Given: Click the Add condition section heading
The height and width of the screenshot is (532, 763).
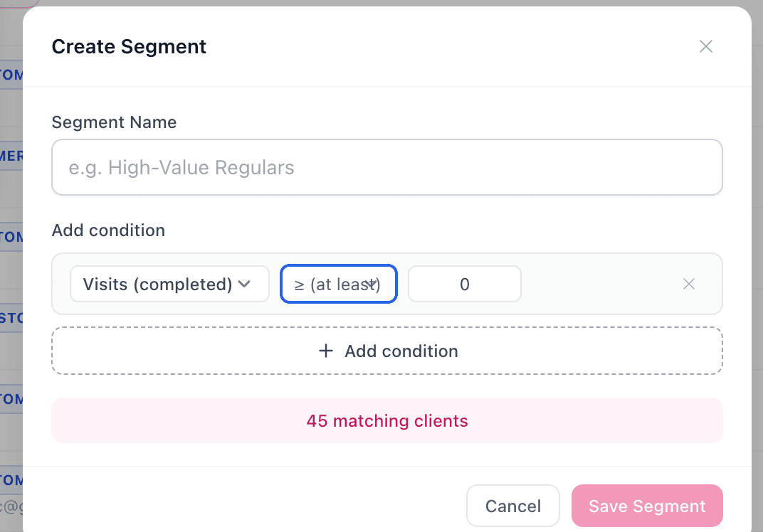Looking at the screenshot, I should click(108, 230).
